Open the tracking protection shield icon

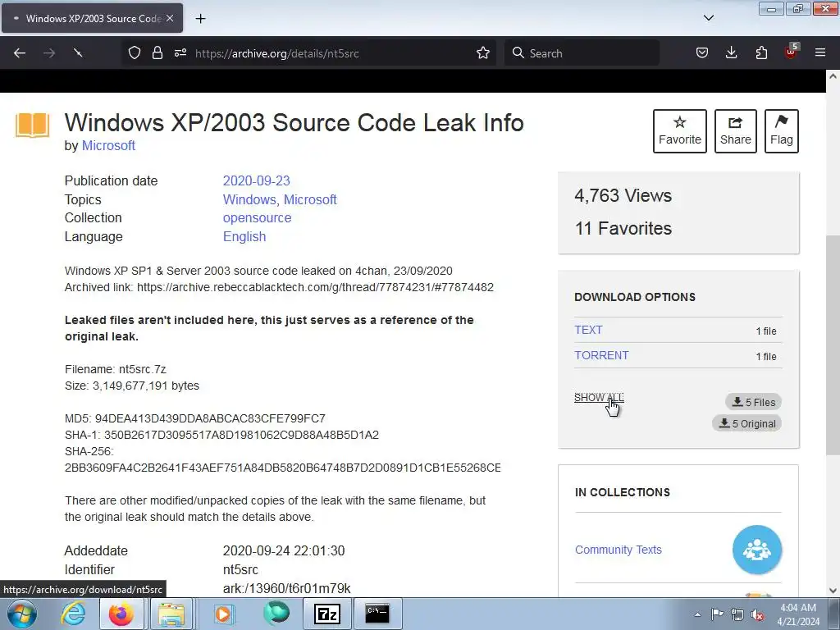pyautogui.click(x=135, y=53)
